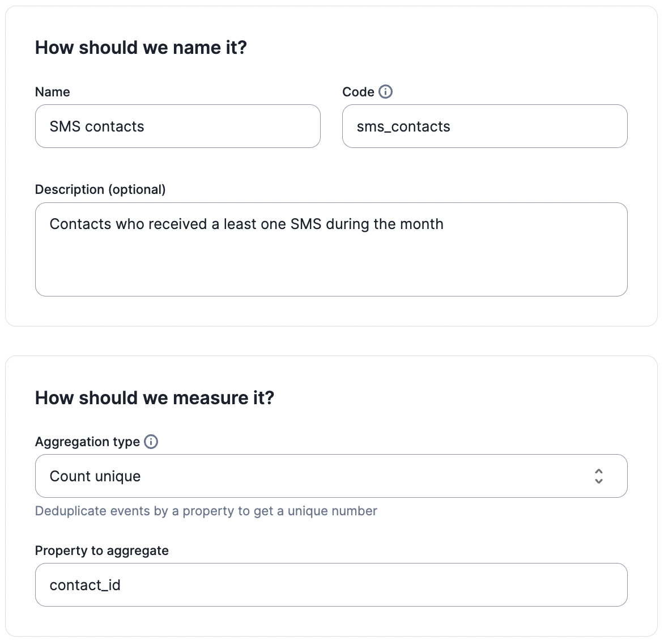Click the up-down chevron in Count unique selector
The image size is (664, 644).
pyautogui.click(x=598, y=476)
